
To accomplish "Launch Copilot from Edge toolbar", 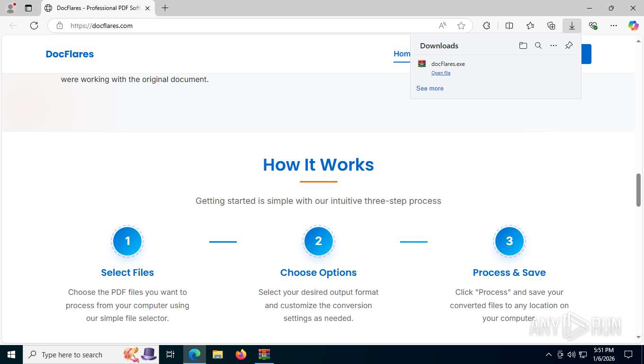I will click(634, 26).
